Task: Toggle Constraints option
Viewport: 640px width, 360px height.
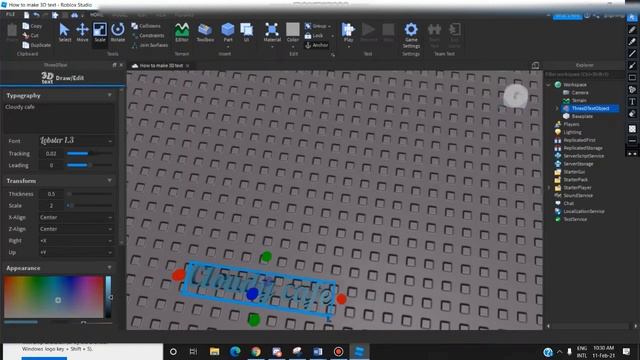Action: (148, 36)
